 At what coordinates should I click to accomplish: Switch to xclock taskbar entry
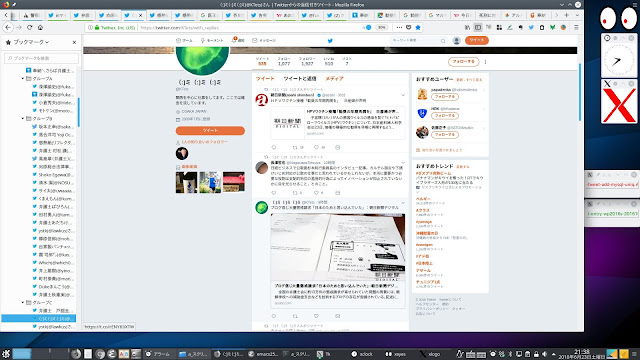pos(362,354)
